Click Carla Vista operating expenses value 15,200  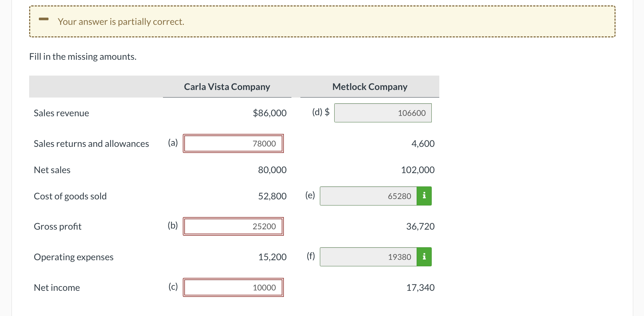272,257
